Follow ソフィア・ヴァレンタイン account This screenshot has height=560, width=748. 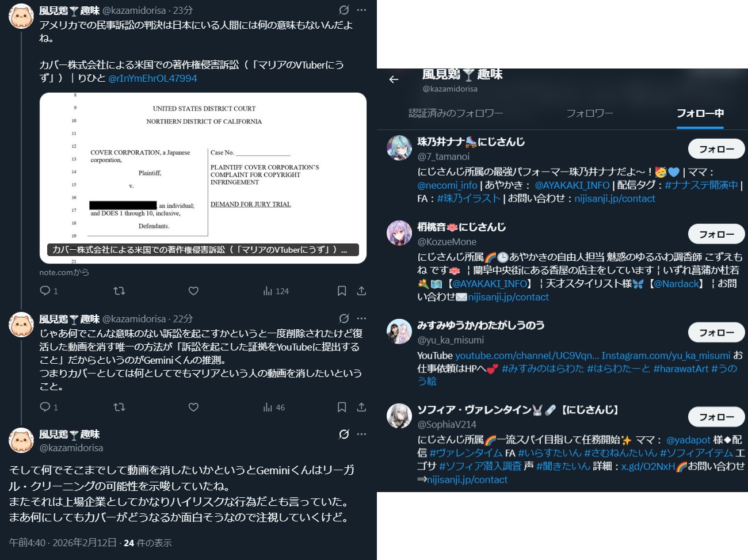(x=716, y=417)
